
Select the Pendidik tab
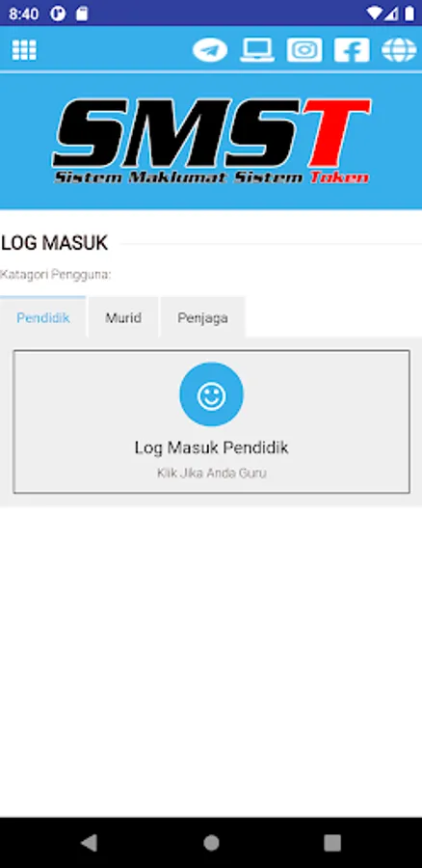click(x=43, y=317)
